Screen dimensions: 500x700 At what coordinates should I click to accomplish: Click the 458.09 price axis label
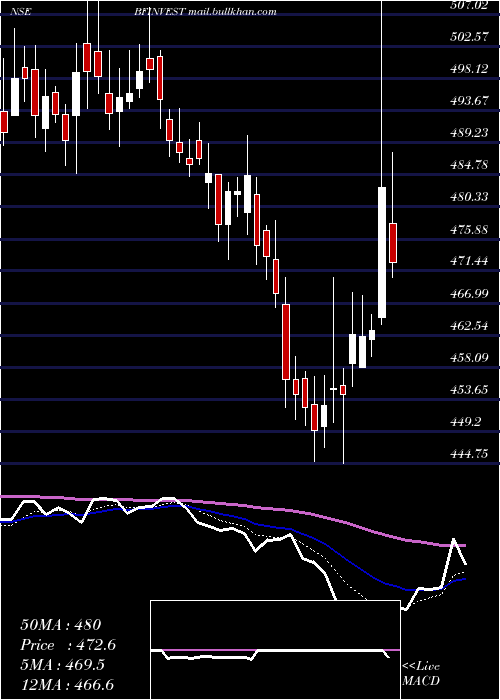[x=468, y=358]
